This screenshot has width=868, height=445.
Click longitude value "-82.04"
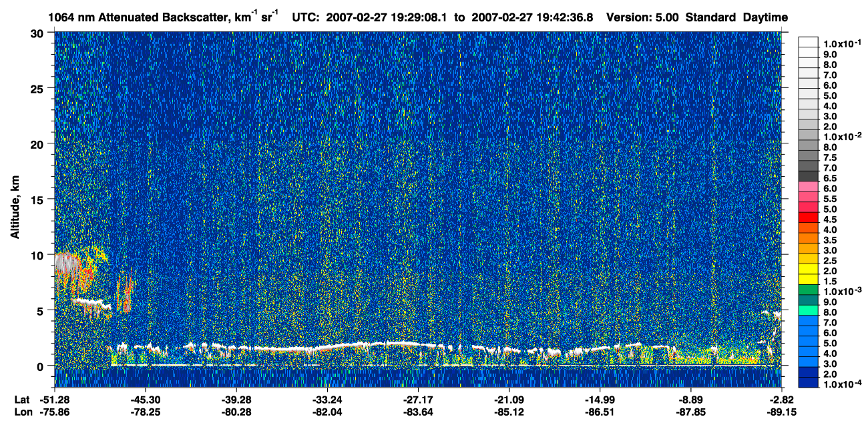point(327,412)
